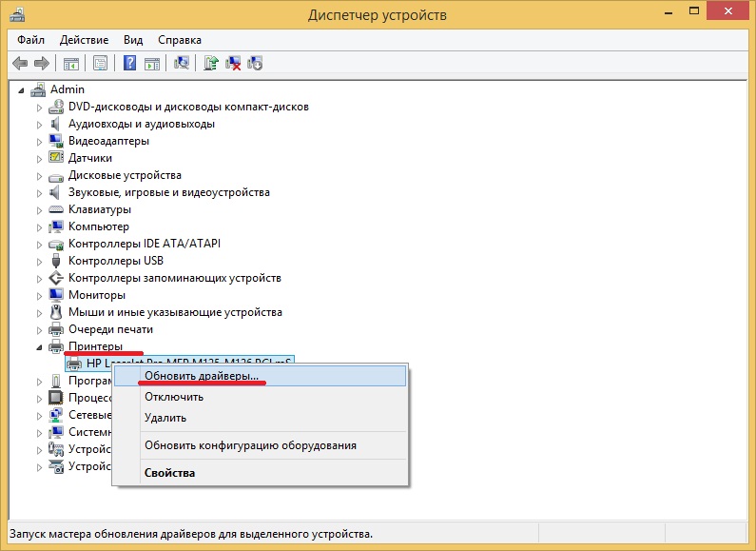Select the Мониторы tree item
The height and width of the screenshot is (551, 756).
[94, 295]
